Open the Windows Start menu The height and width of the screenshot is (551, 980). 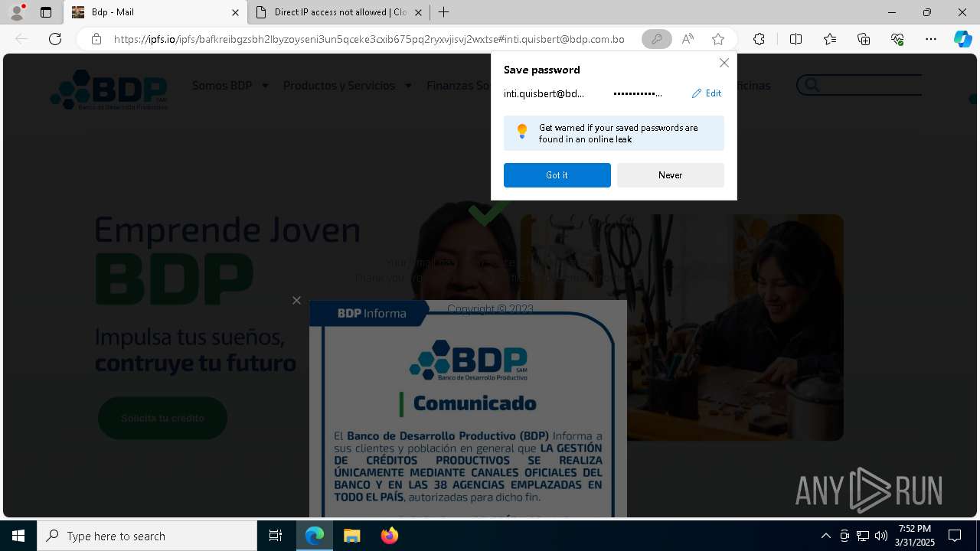tap(18, 536)
